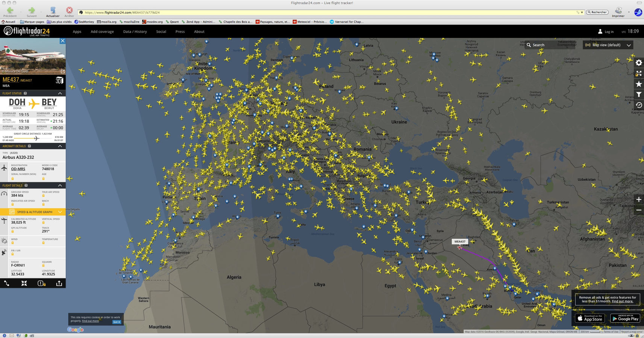Collapse the Flight Status section
The width and height of the screenshot is (644, 338).
point(60,93)
